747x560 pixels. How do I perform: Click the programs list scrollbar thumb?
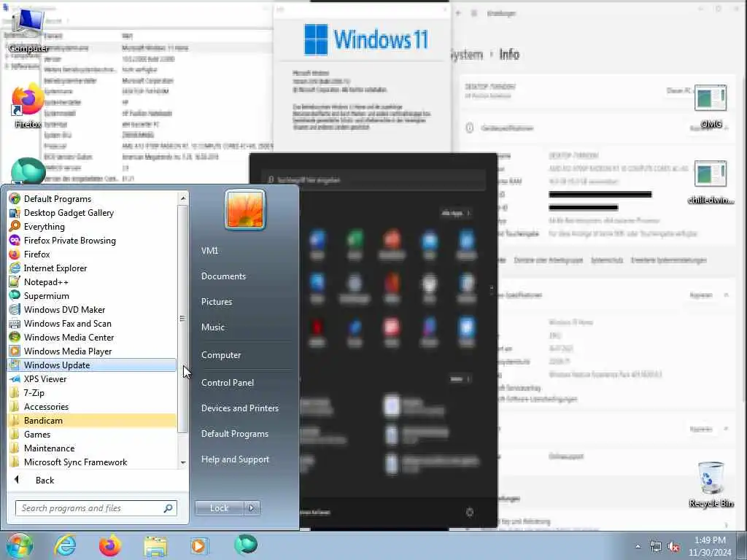point(183,319)
